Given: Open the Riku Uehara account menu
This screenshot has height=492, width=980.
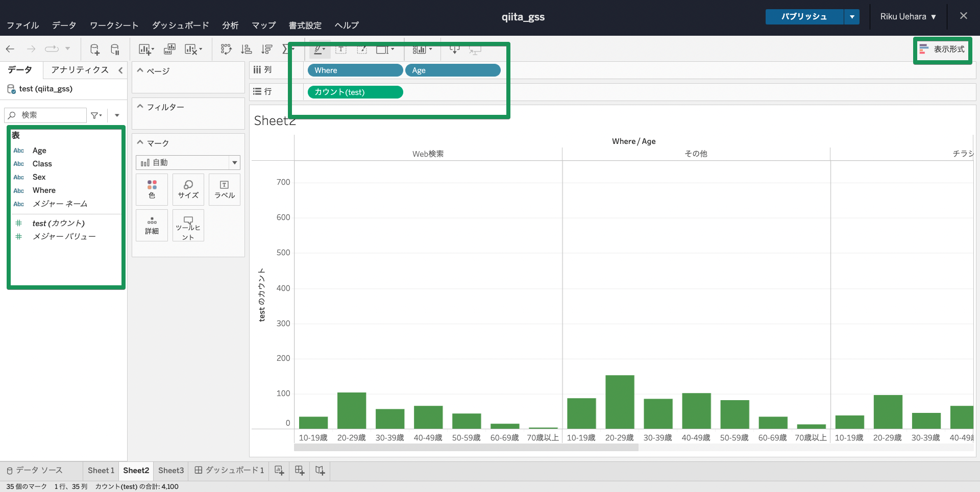Looking at the screenshot, I should tap(908, 17).
